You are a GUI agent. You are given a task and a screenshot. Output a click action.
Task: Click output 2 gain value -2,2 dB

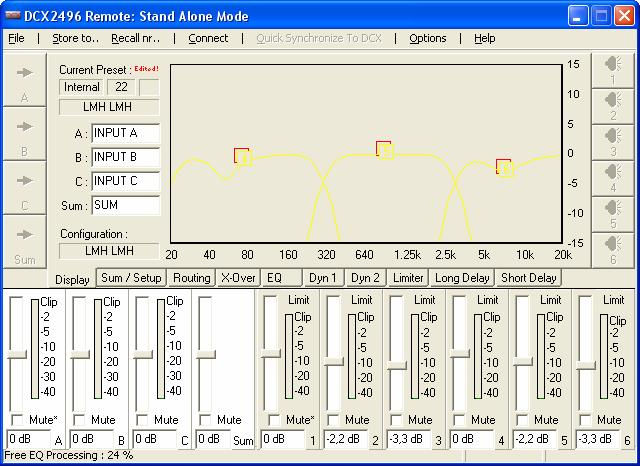[346, 439]
